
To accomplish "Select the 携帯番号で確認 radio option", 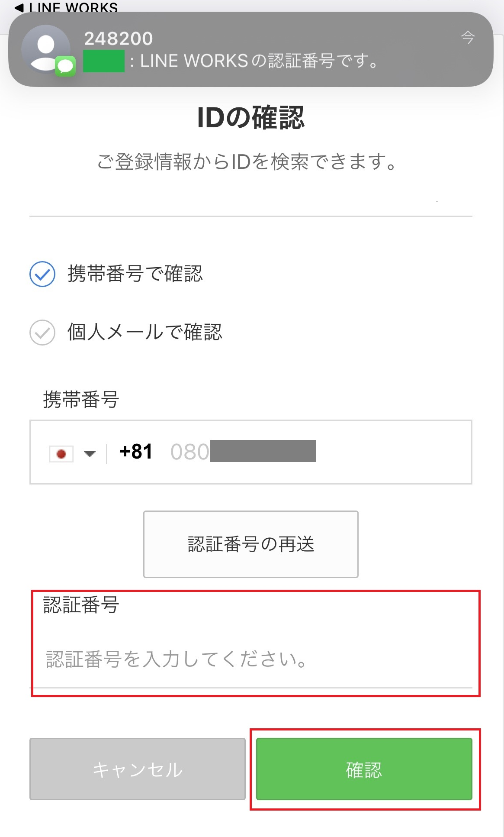I will point(42,274).
